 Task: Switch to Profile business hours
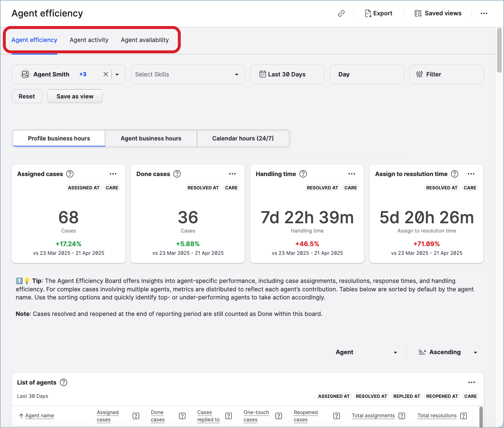tap(59, 138)
